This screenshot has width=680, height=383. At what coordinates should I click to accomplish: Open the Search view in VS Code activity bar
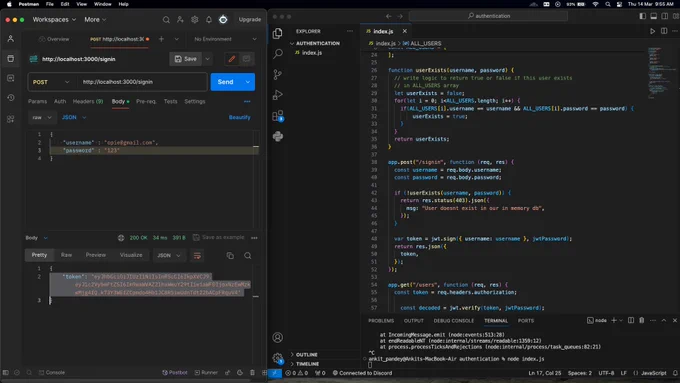(x=278, y=54)
